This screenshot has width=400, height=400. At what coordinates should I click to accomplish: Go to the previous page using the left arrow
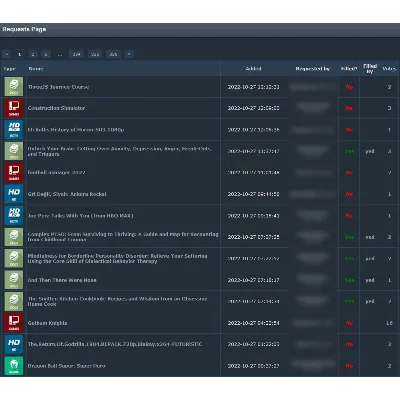[x=7, y=54]
